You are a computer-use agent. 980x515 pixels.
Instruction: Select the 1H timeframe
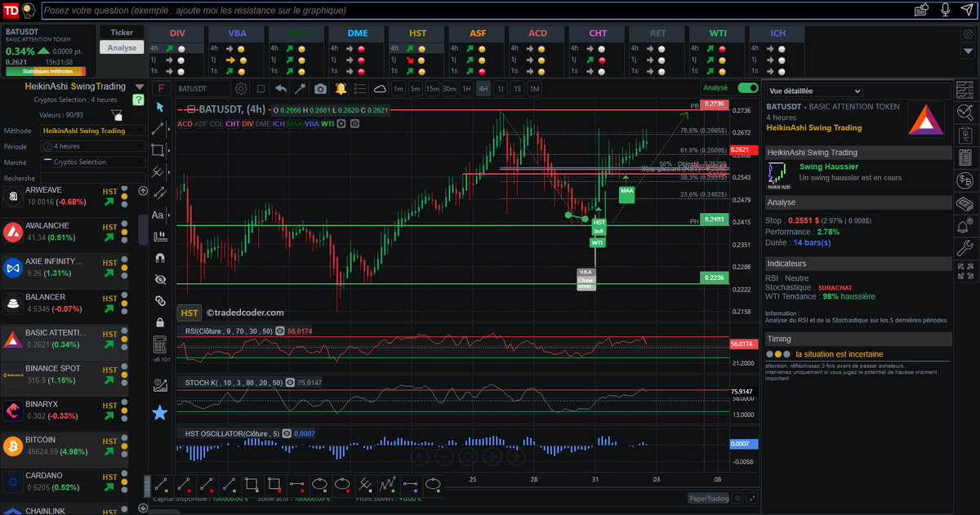click(466, 88)
